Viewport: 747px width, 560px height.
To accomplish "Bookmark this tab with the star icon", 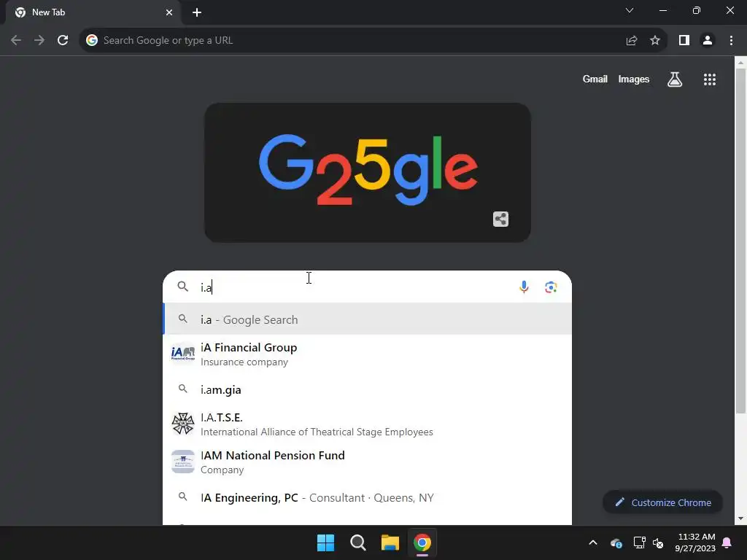I will coord(655,41).
